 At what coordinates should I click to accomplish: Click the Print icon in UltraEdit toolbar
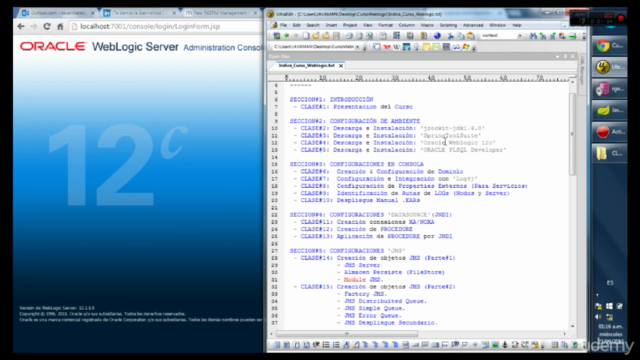(x=349, y=36)
